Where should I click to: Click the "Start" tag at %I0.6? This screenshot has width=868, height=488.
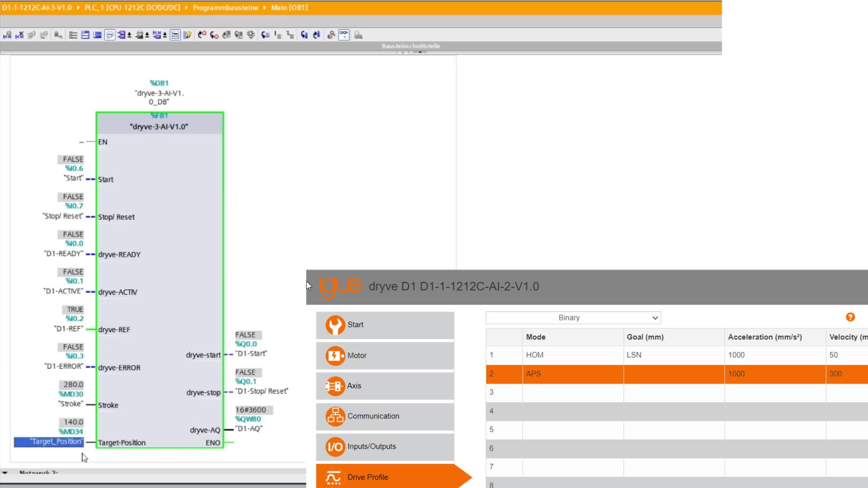click(x=74, y=178)
